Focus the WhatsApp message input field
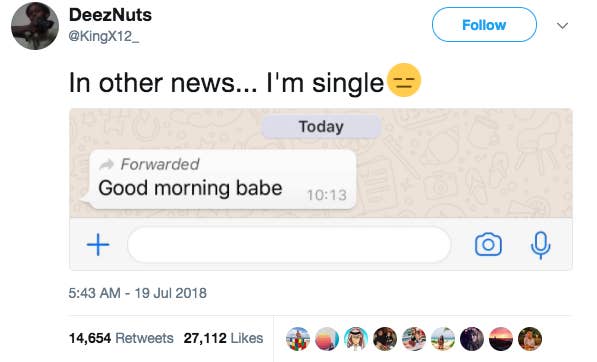Screen dimensions: 597x362 pyautogui.click(x=289, y=244)
